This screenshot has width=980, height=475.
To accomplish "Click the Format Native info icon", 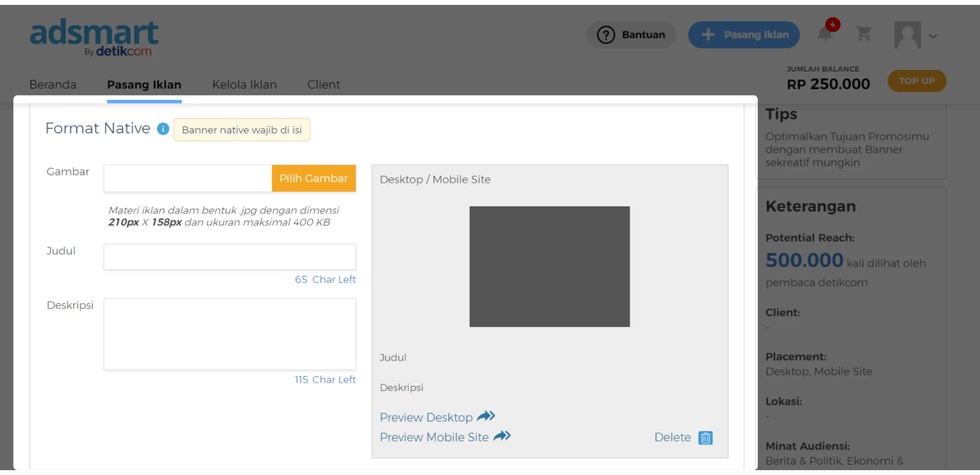I will point(163,129).
